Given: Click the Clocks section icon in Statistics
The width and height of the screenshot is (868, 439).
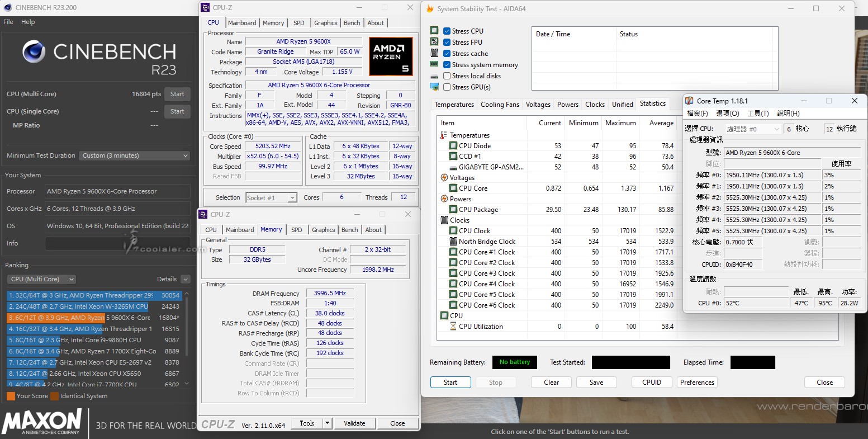Looking at the screenshot, I should 444,220.
